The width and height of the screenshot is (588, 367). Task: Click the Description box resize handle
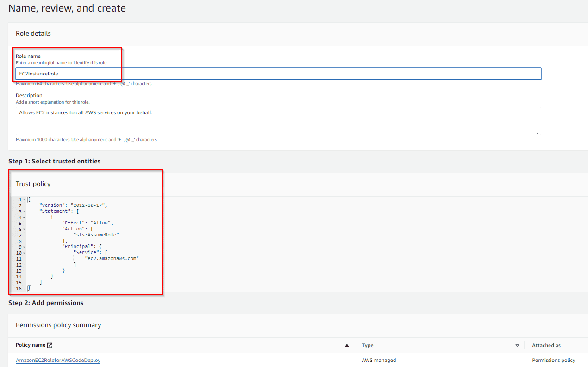(x=538, y=132)
